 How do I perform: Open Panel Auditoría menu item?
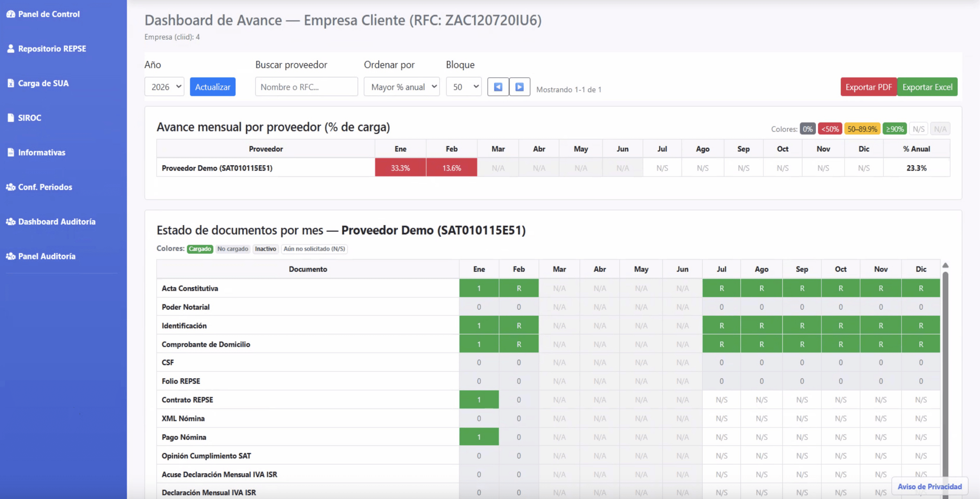point(46,256)
